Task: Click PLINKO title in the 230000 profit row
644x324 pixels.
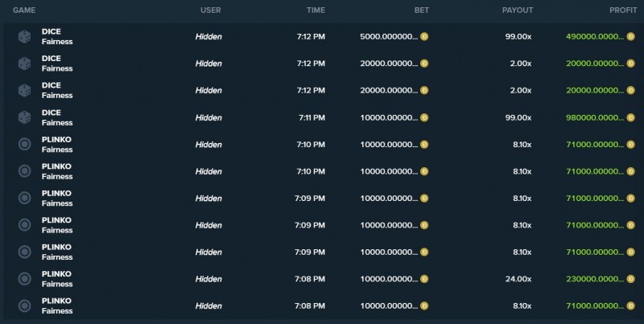Action: pyautogui.click(x=56, y=274)
